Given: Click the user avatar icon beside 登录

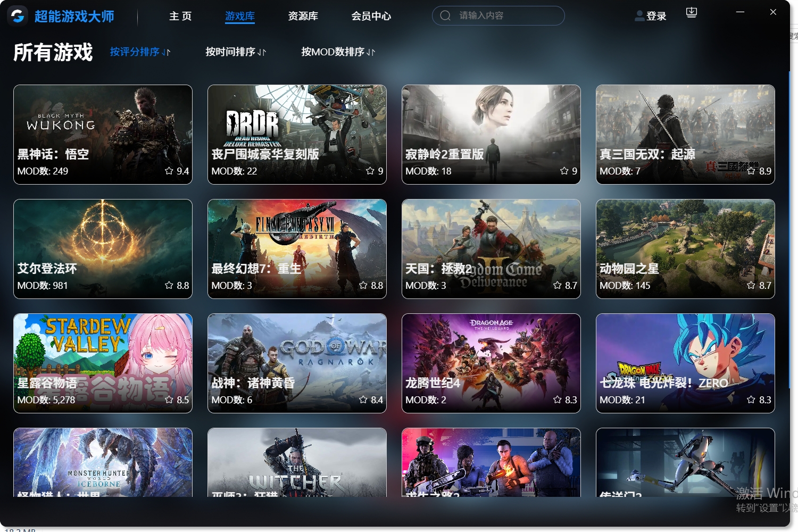Looking at the screenshot, I should [639, 16].
